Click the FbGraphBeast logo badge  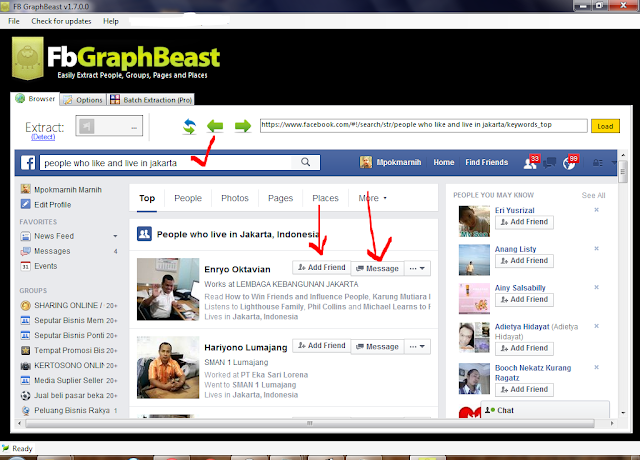28,58
